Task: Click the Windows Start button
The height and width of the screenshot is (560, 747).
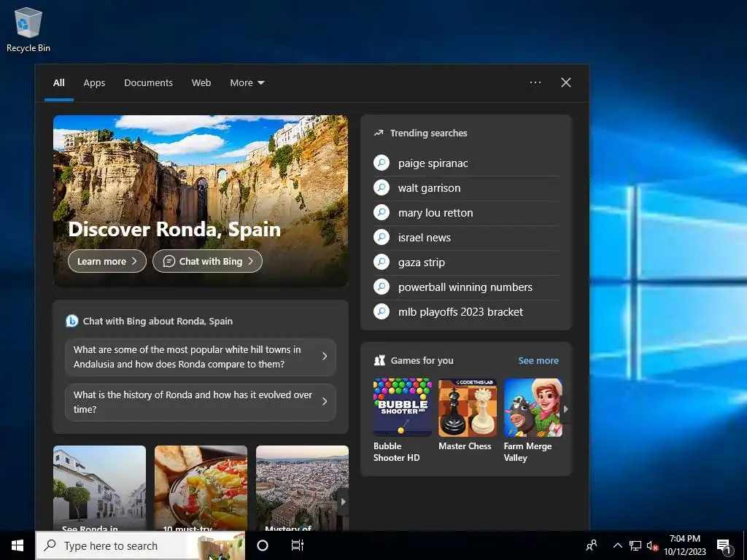Action: [x=18, y=545]
